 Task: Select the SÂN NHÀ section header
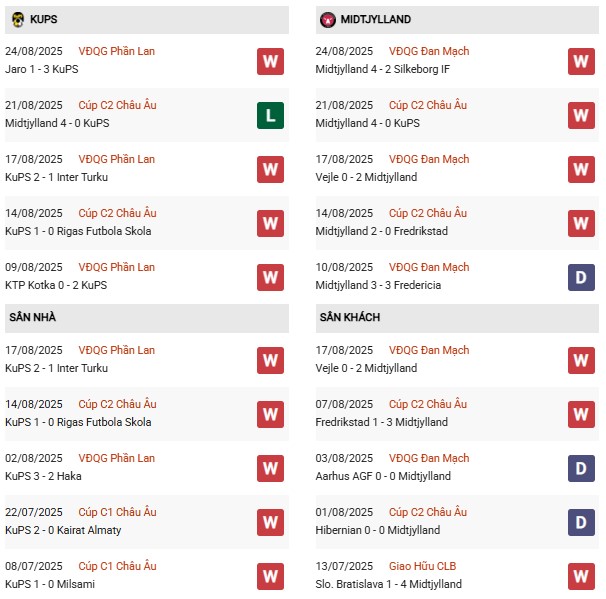(x=33, y=318)
